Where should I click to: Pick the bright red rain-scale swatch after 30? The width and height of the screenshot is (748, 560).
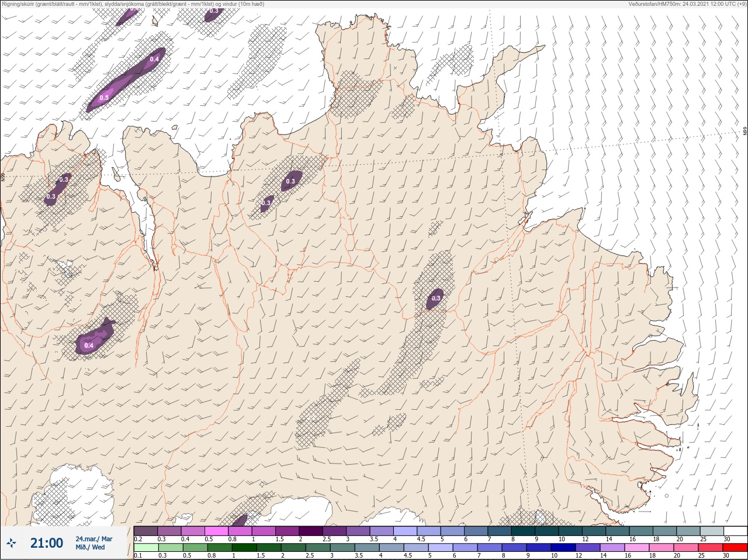pos(736,548)
